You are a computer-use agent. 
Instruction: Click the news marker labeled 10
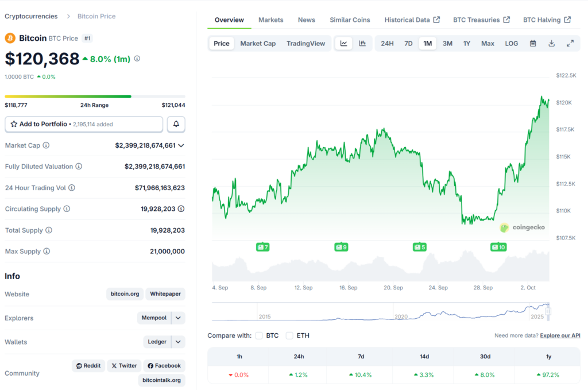[x=498, y=247]
